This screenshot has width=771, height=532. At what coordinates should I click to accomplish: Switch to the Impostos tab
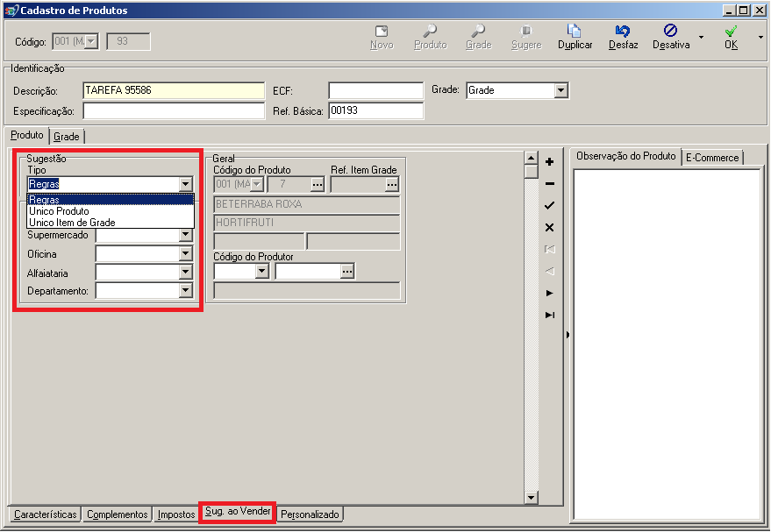176,514
